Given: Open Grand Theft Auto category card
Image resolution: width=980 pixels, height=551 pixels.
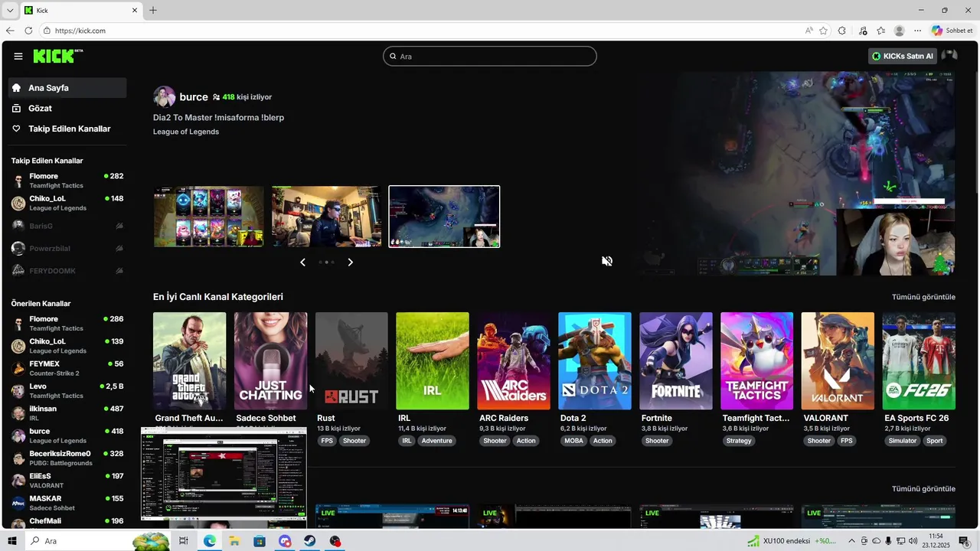Looking at the screenshot, I should click(x=189, y=360).
